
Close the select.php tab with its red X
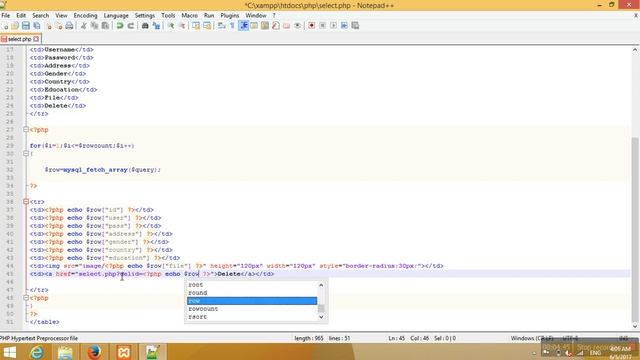pos(36,39)
